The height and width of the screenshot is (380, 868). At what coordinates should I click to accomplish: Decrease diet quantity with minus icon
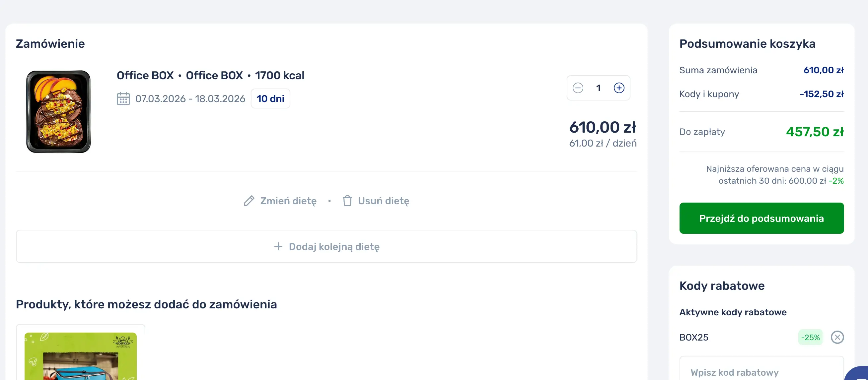pos(578,88)
